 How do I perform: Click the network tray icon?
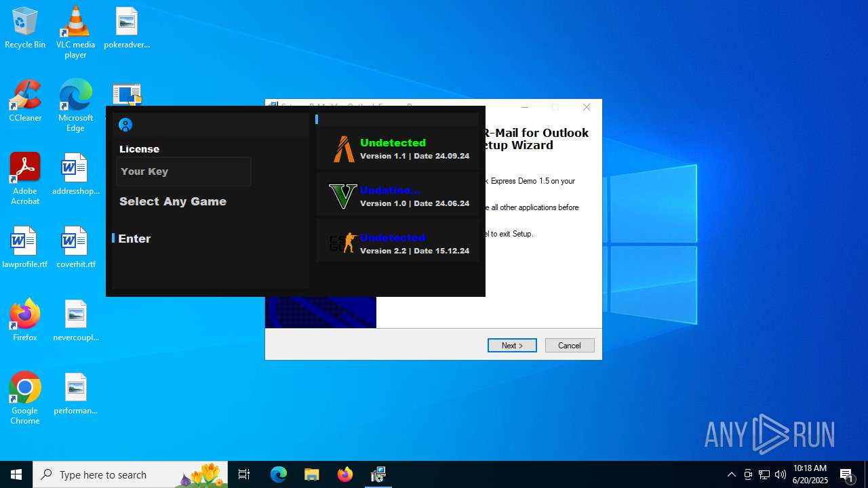tap(764, 474)
